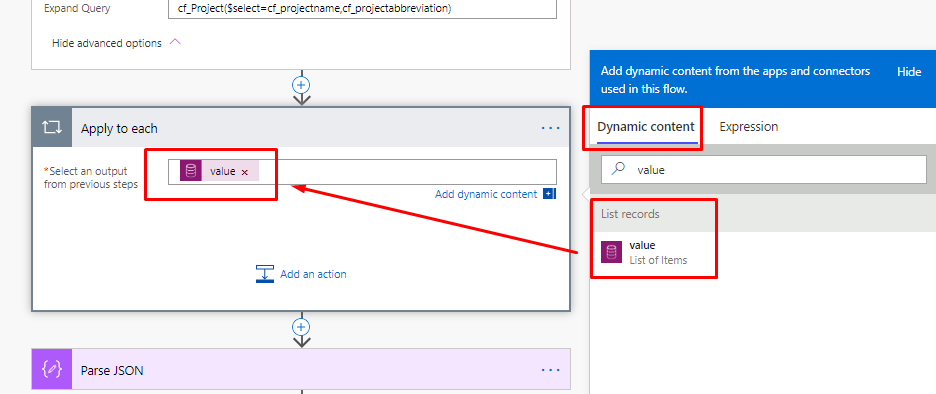936x394 pixels.
Task: Switch to the Expression tab
Action: tap(749, 127)
